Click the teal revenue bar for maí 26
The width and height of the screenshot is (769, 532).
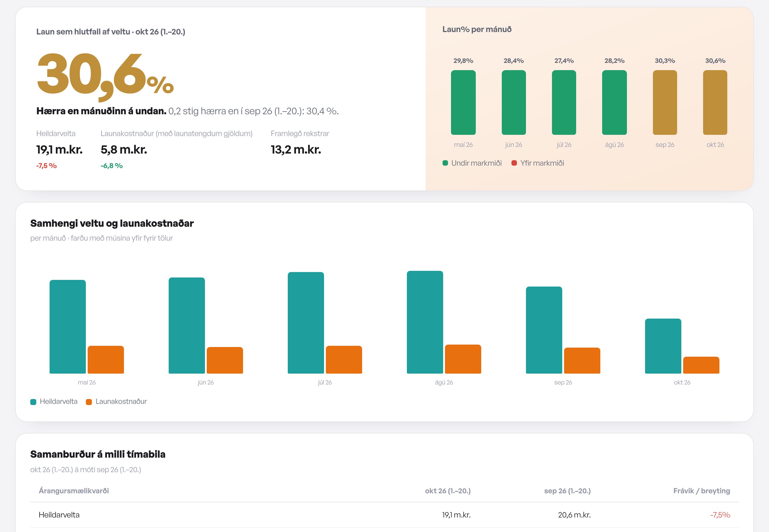pyautogui.click(x=68, y=327)
